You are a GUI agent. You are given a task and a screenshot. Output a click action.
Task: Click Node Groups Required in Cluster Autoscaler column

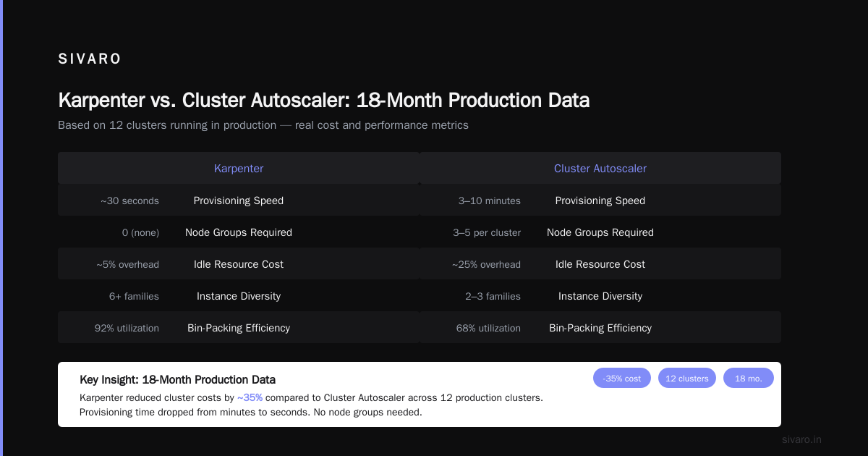600,232
